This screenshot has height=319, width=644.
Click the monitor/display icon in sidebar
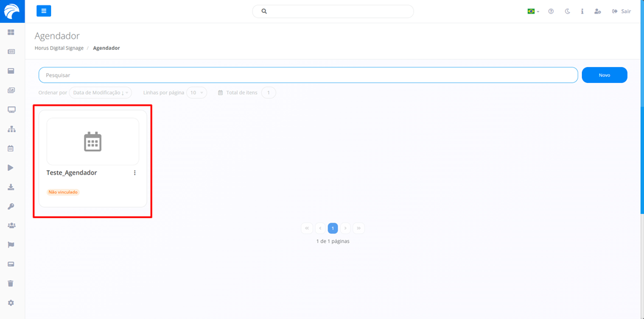click(x=11, y=110)
